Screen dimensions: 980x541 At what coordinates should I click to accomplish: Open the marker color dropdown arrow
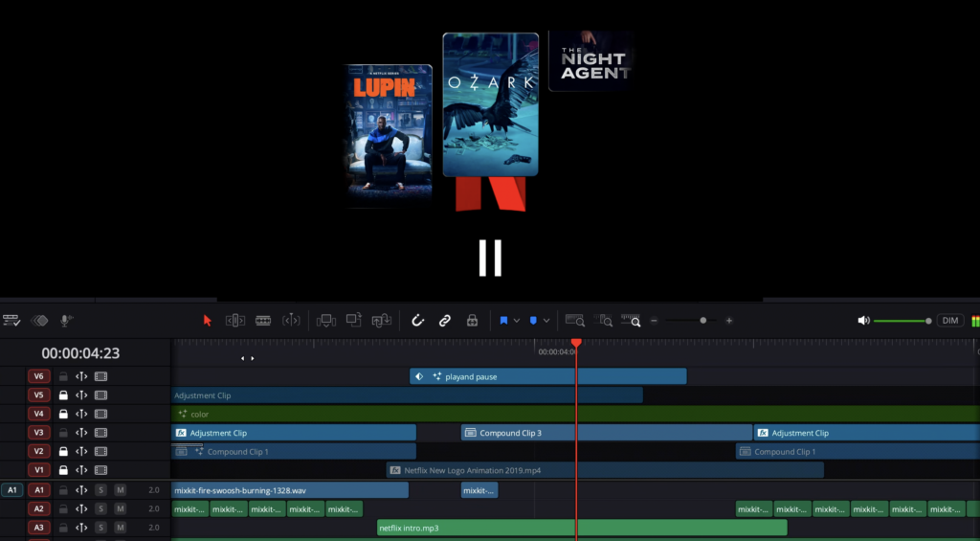coord(546,321)
